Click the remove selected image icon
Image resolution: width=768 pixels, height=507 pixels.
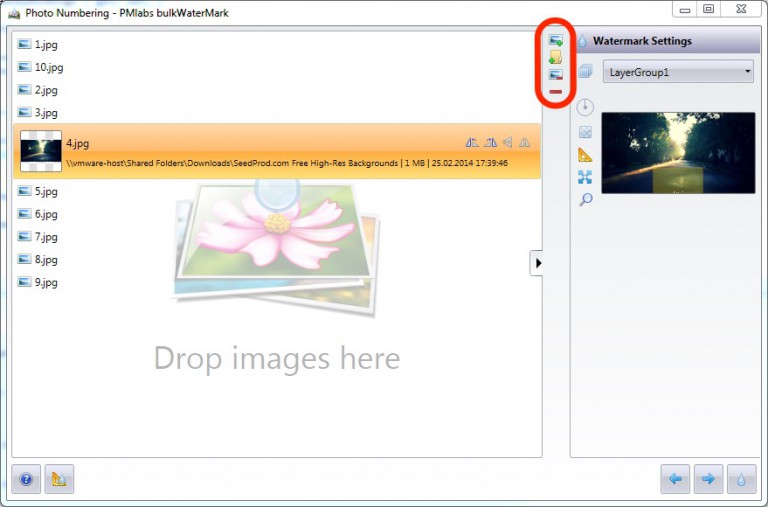[x=555, y=75]
